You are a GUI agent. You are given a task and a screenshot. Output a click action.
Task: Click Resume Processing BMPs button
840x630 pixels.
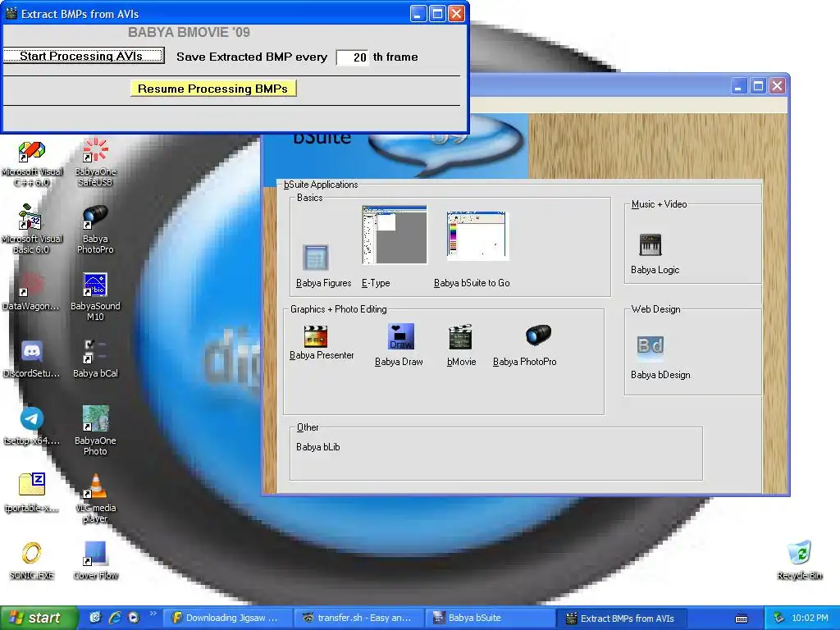pyautogui.click(x=212, y=89)
